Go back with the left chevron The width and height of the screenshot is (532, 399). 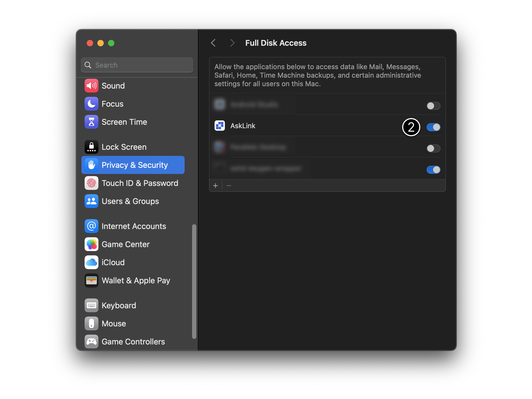pos(213,43)
